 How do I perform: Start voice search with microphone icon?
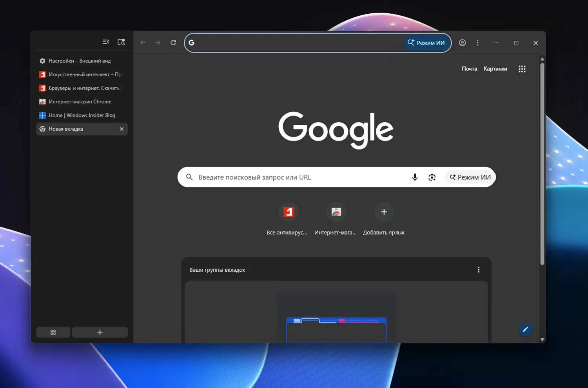coord(415,177)
